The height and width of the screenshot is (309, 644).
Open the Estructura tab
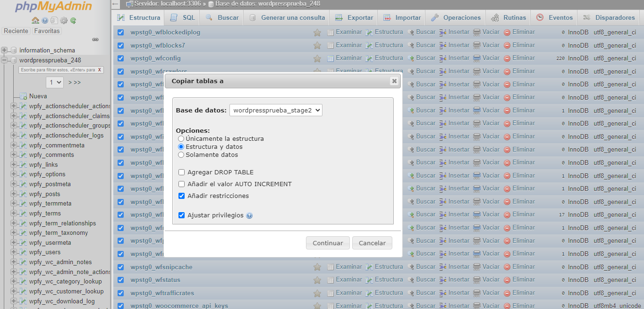pyautogui.click(x=139, y=17)
